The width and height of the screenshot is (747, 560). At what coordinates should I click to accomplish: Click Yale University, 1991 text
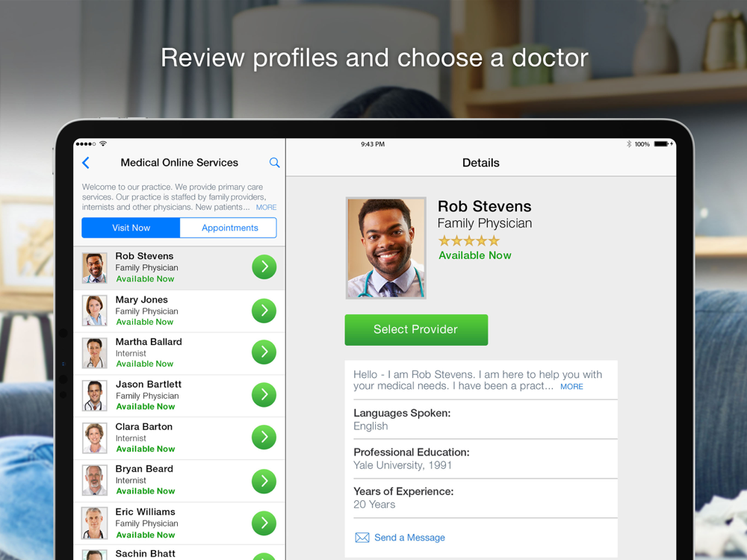click(403, 465)
